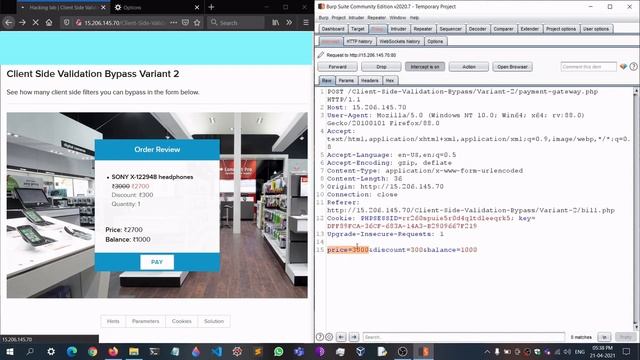The width and height of the screenshot is (640, 360).
Task: Open the HTTP history sub-tab
Action: click(x=359, y=41)
